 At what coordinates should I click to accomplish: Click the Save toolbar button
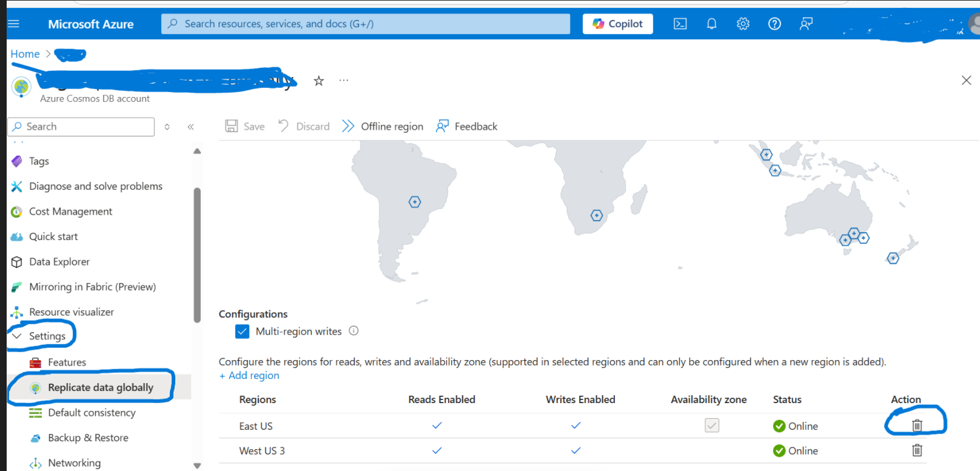click(245, 126)
